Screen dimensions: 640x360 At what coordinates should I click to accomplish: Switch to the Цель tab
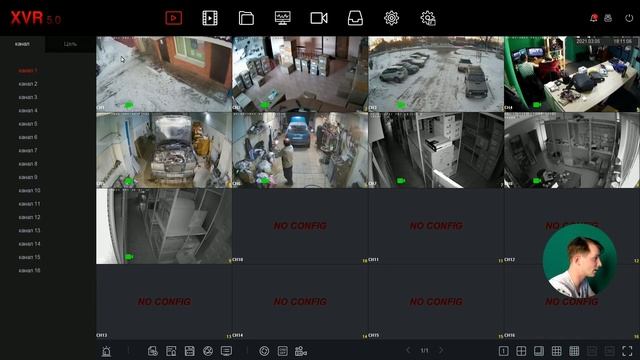[70, 44]
